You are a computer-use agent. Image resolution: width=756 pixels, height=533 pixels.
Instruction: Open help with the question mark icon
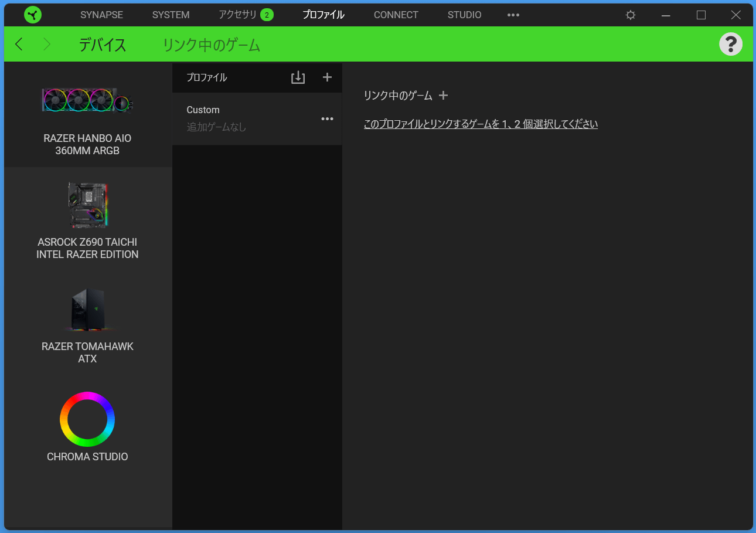730,44
